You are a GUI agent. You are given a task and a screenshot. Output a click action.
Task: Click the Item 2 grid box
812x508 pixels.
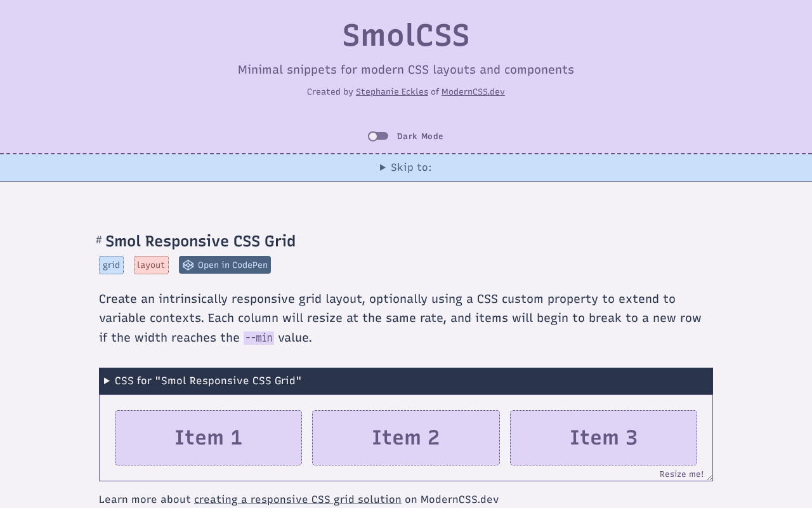406,438
